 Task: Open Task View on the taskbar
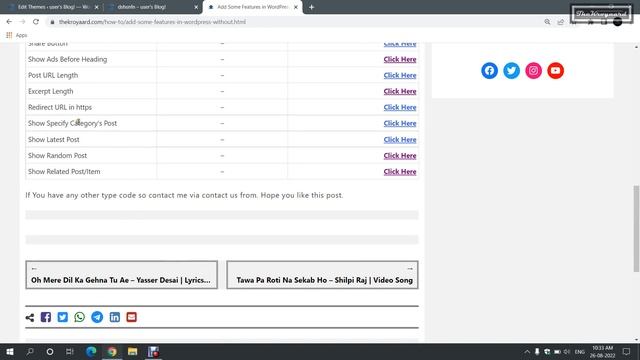point(70,351)
